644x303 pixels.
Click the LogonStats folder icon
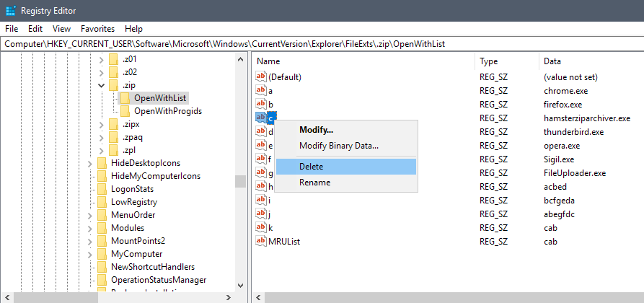pyautogui.click(x=102, y=189)
